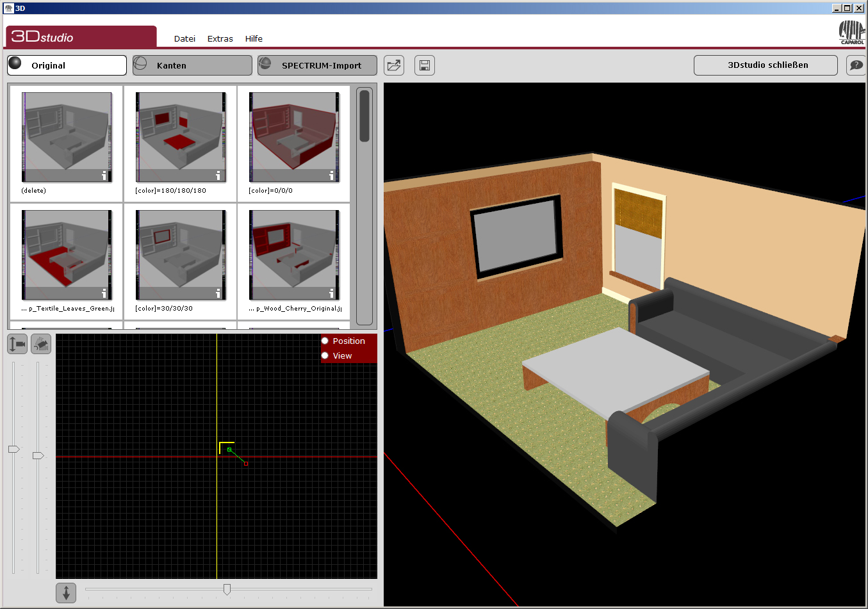Click the export/share arrow icon

click(x=394, y=65)
